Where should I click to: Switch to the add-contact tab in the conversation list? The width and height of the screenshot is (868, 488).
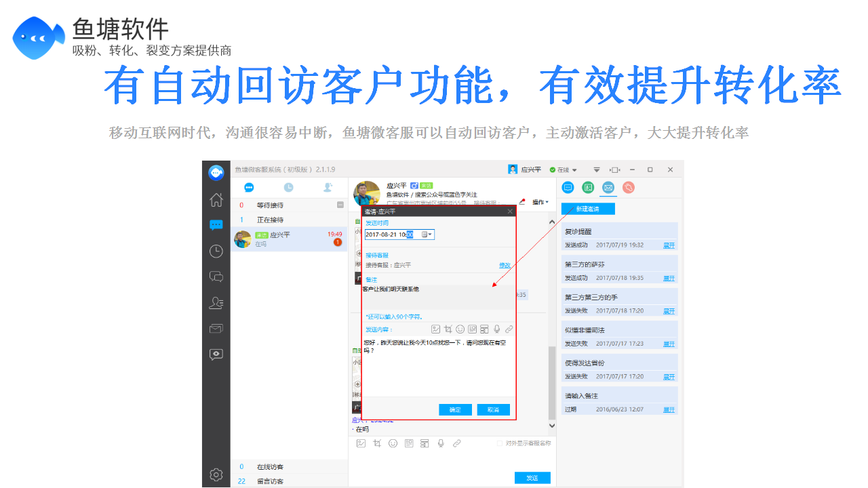328,188
